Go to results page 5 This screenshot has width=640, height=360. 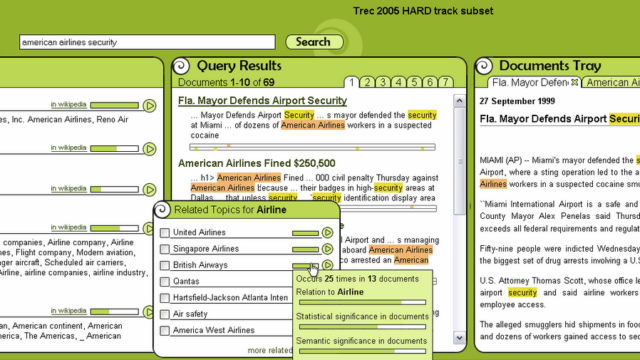pos(414,82)
